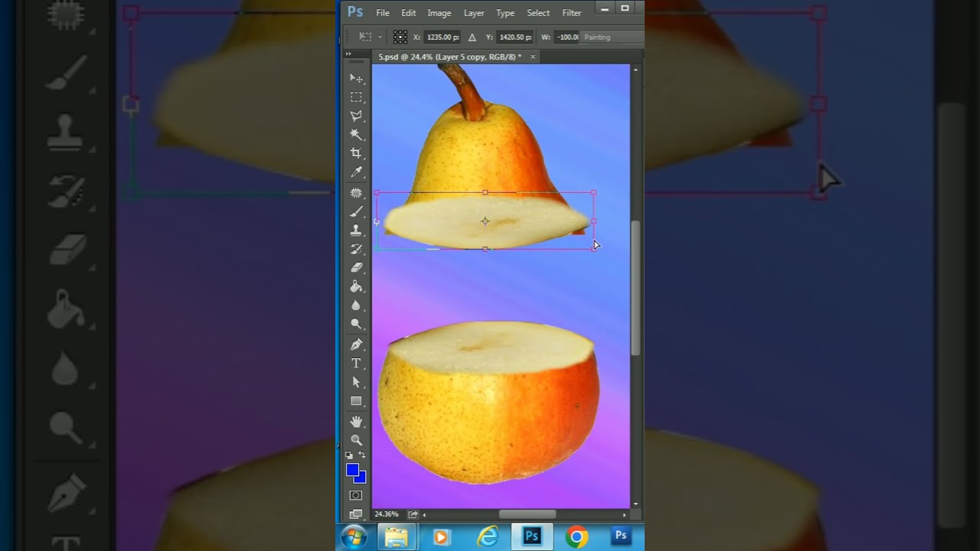Screen dimensions: 980x551
Task: Click the Photoshop Ps logo
Action: tap(355, 11)
